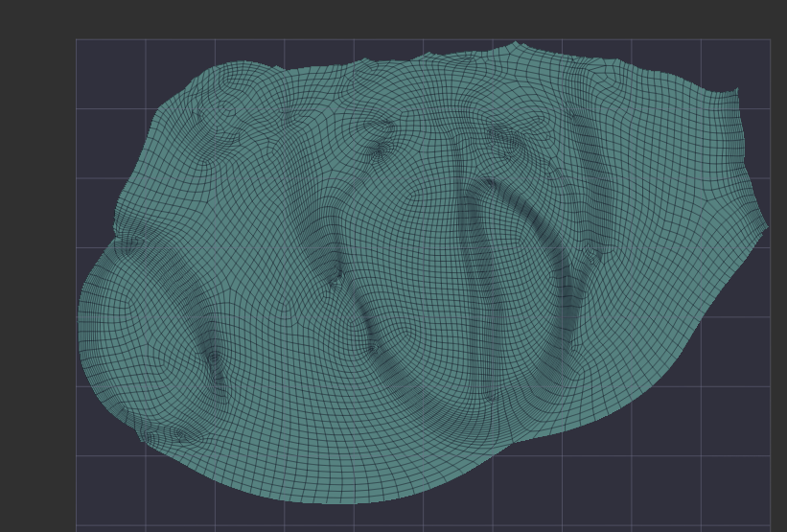Click the notch on the mesh's left boundary
This screenshot has height=532, width=787.
[116, 230]
